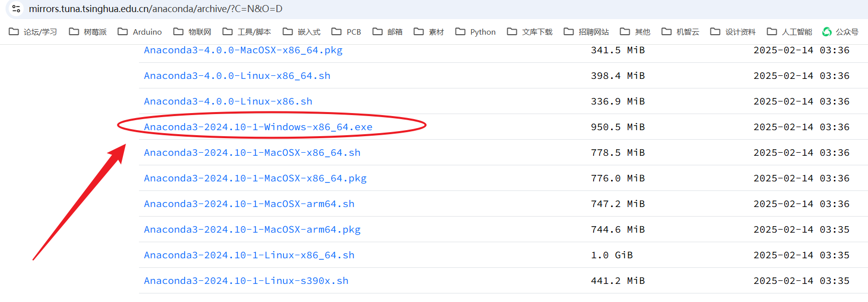The width and height of the screenshot is (868, 302).
Task: Click the date of the MacOSX-arm64.pkg row
Action: (802, 230)
